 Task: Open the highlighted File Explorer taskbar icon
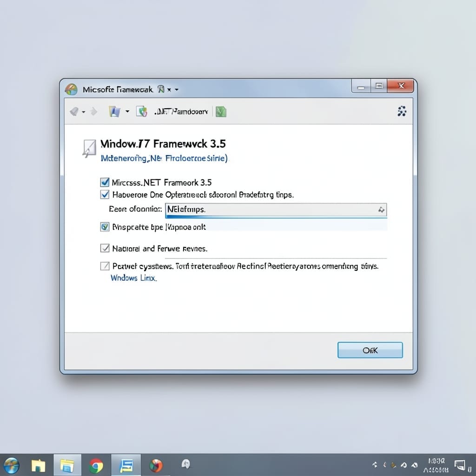coord(67,465)
